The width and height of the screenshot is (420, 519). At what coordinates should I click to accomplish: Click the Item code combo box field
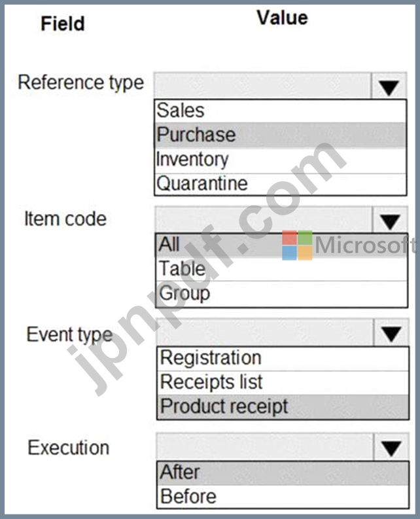263,219
